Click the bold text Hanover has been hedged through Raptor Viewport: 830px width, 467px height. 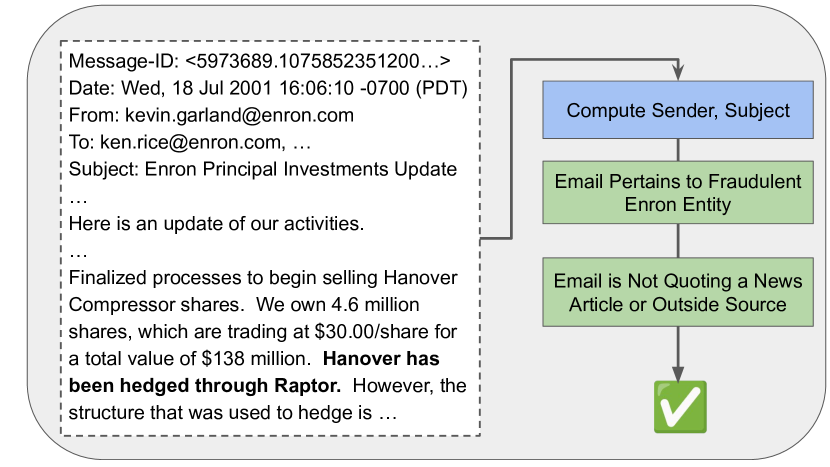point(254,372)
